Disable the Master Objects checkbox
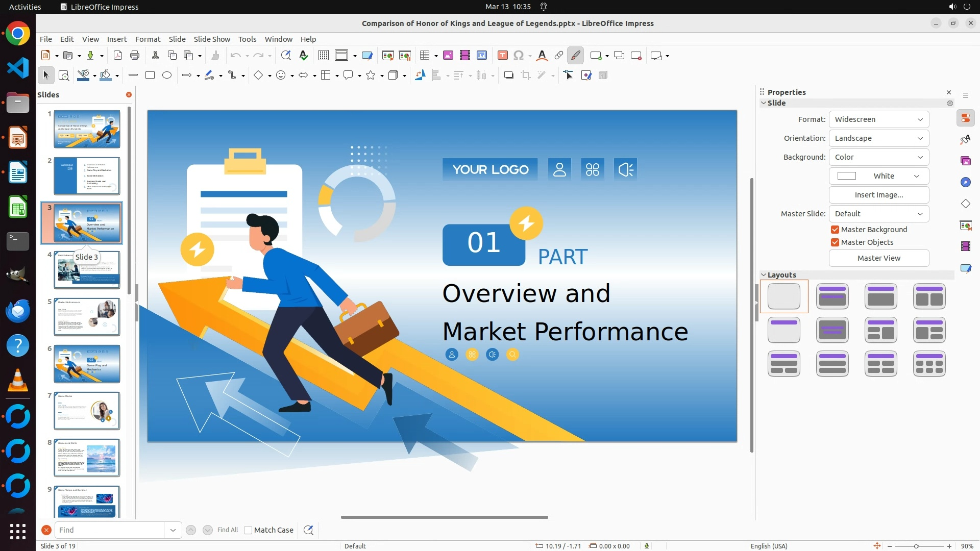The height and width of the screenshot is (551, 980). (835, 242)
